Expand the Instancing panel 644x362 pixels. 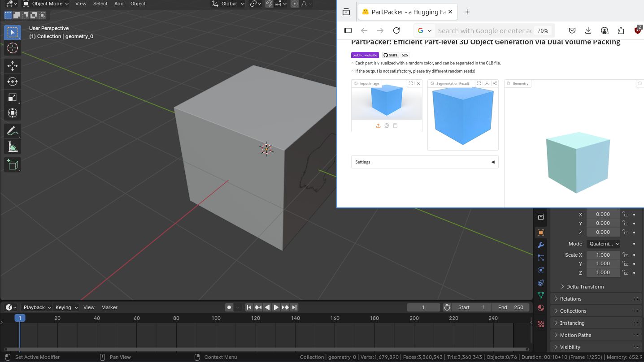(x=596, y=323)
